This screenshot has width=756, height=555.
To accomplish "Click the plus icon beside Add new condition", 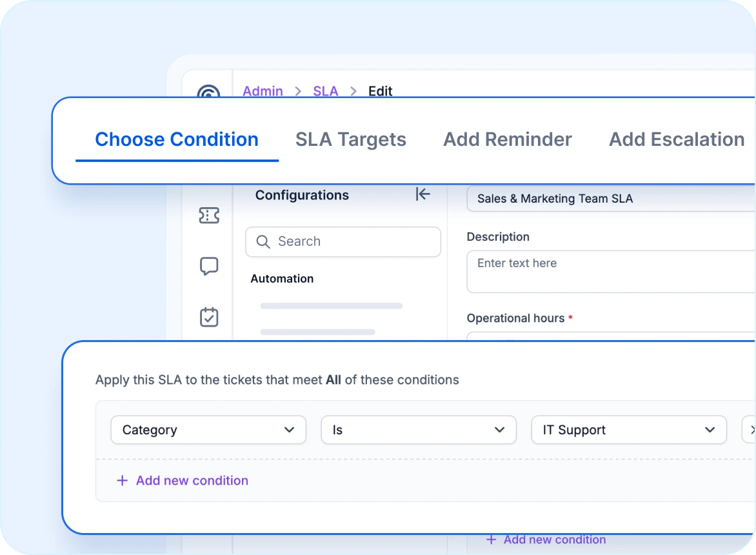I will pyautogui.click(x=122, y=480).
